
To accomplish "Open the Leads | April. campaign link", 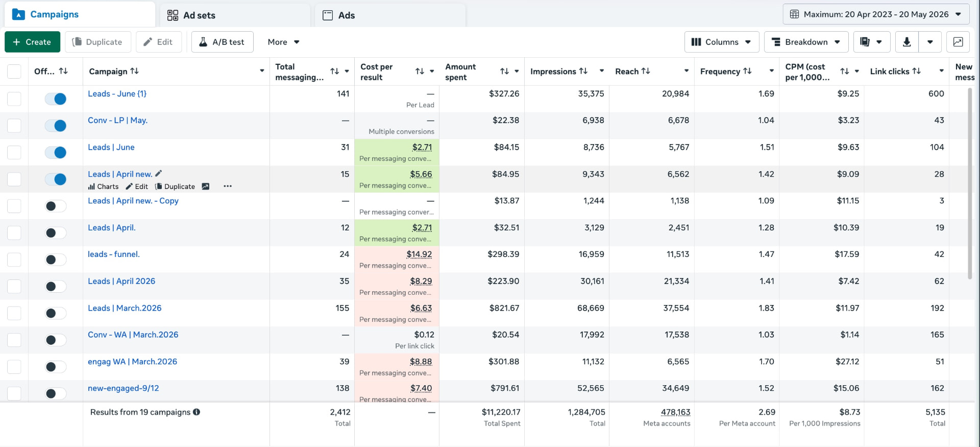I will [112, 227].
